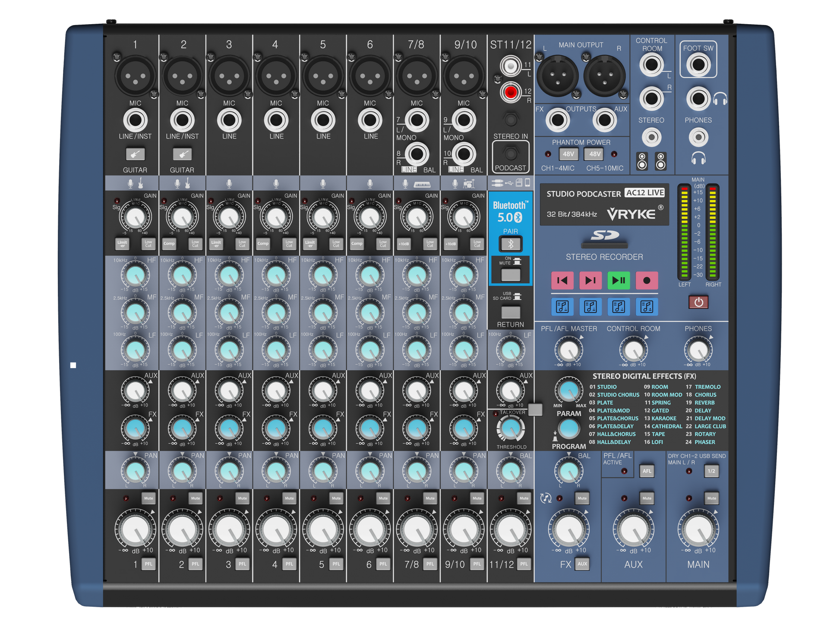Click the channel 4 LF EQ knob
Viewport: 840px width, 627px height.
pyautogui.click(x=276, y=350)
